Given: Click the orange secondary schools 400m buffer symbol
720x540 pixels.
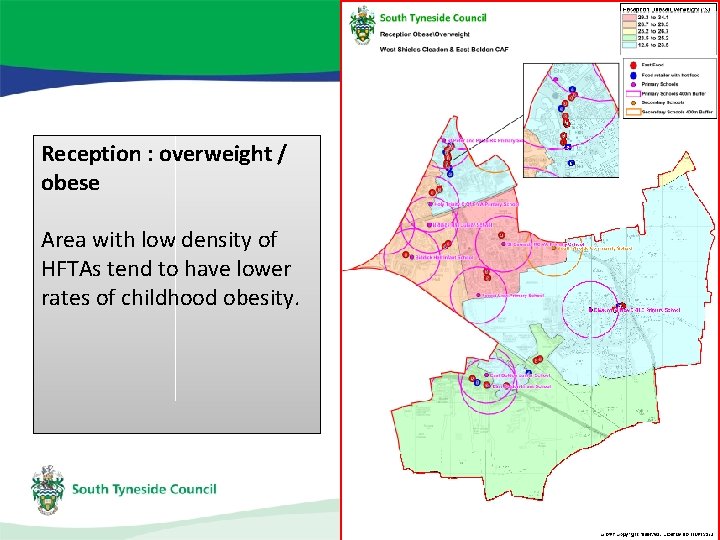Looking at the screenshot, I should tap(633, 112).
